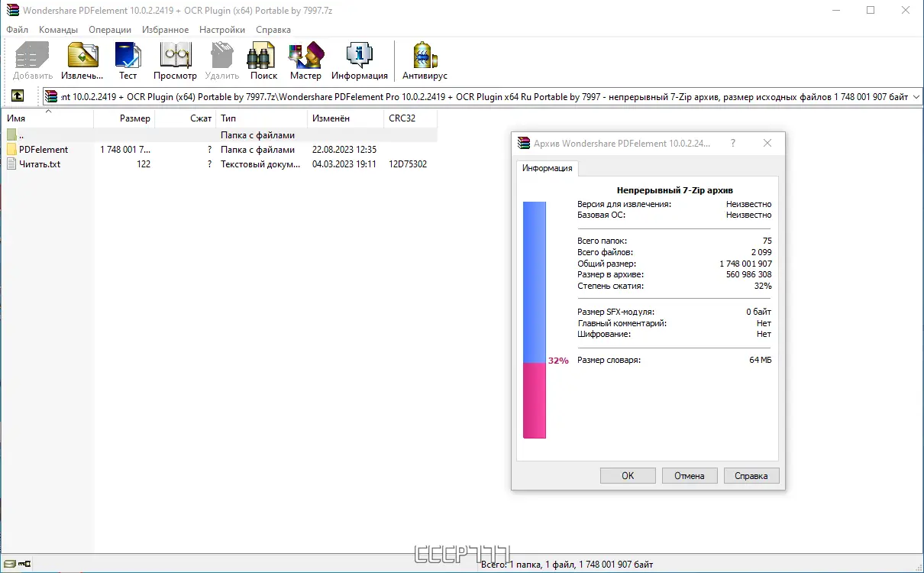Open the Файл menu

pos(15,29)
